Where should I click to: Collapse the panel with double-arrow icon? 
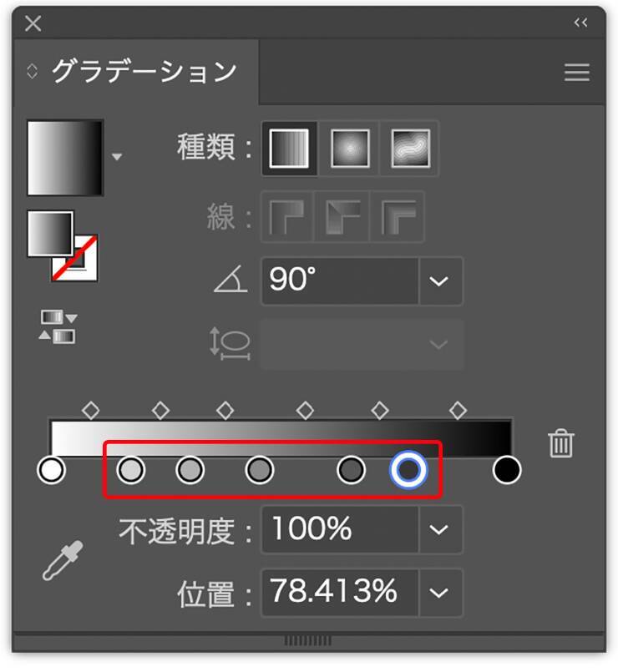point(581,23)
